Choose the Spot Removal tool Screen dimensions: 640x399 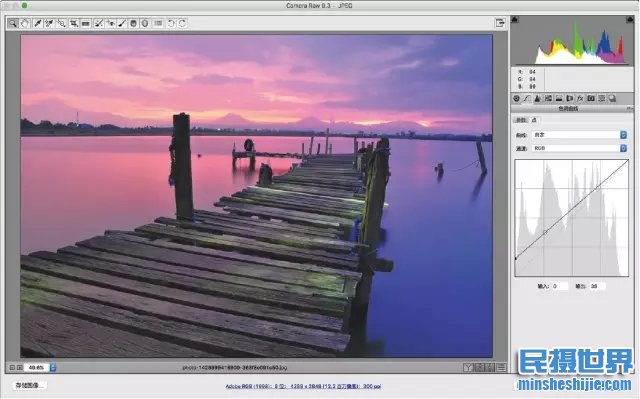click(98, 23)
